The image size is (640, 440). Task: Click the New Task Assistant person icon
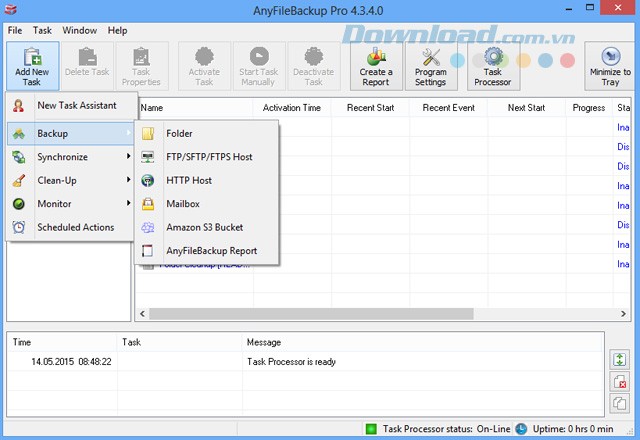18,106
